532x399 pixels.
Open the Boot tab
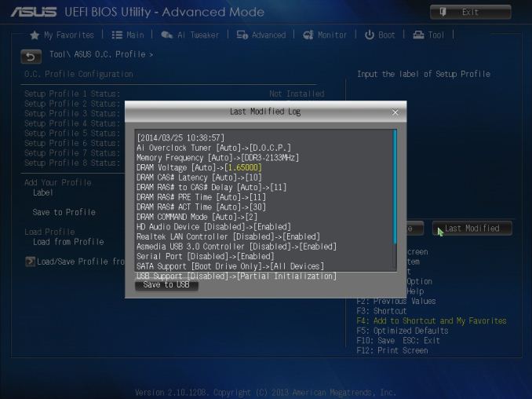click(380, 35)
